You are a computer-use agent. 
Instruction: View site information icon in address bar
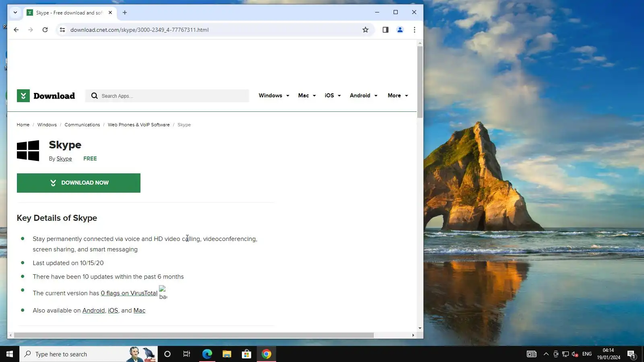(62, 30)
